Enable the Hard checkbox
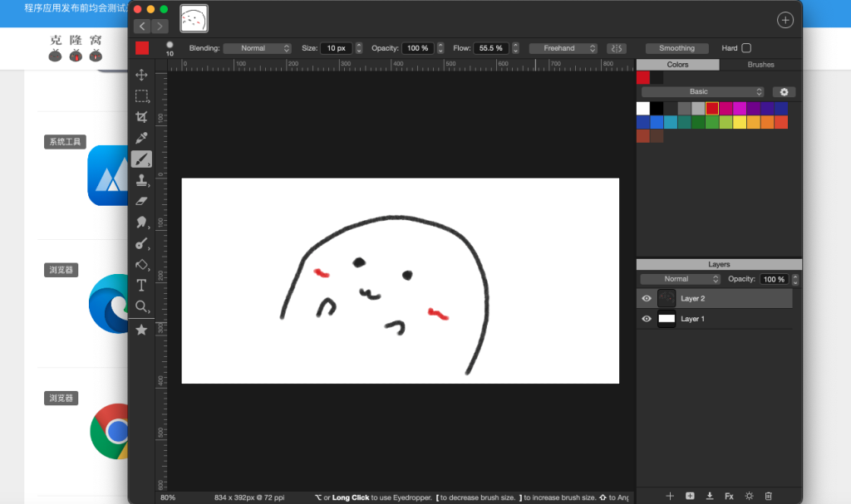 pyautogui.click(x=746, y=47)
